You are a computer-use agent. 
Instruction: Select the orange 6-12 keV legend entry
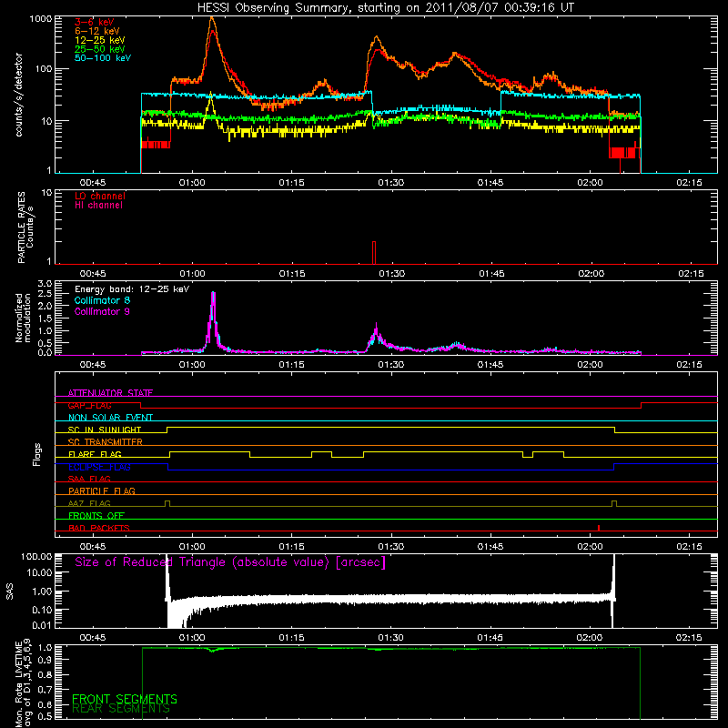tap(97, 31)
